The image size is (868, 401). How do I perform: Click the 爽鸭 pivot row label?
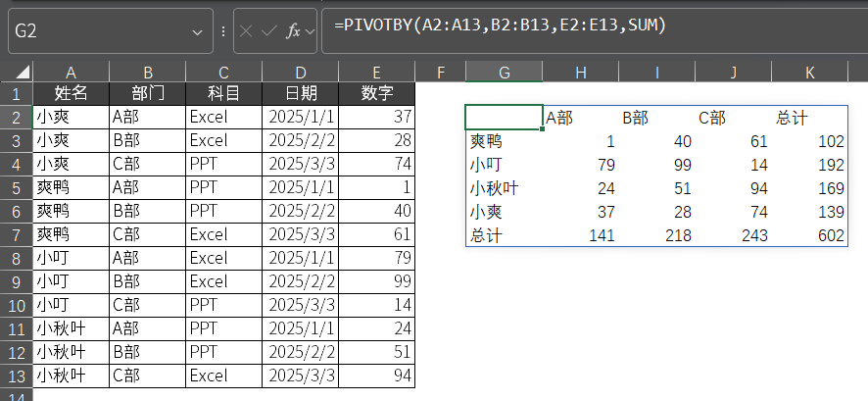(x=505, y=141)
